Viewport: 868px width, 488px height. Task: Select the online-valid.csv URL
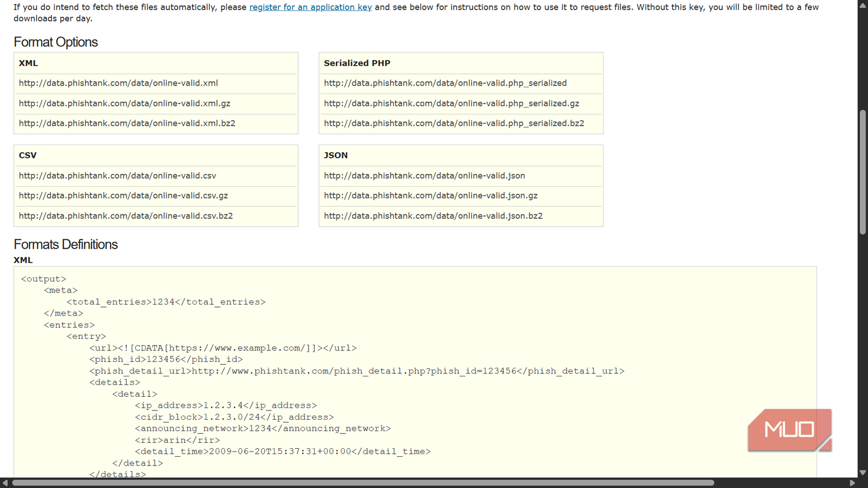(x=117, y=176)
